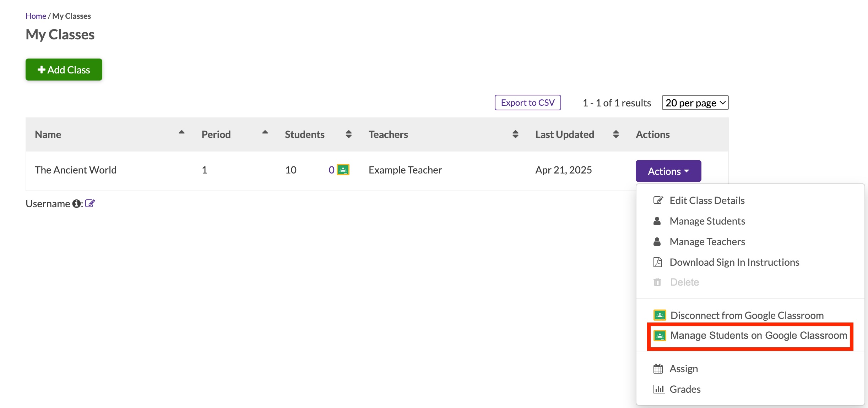Click the edit pencil icon next to Username
The image size is (868, 408).
coord(90,203)
